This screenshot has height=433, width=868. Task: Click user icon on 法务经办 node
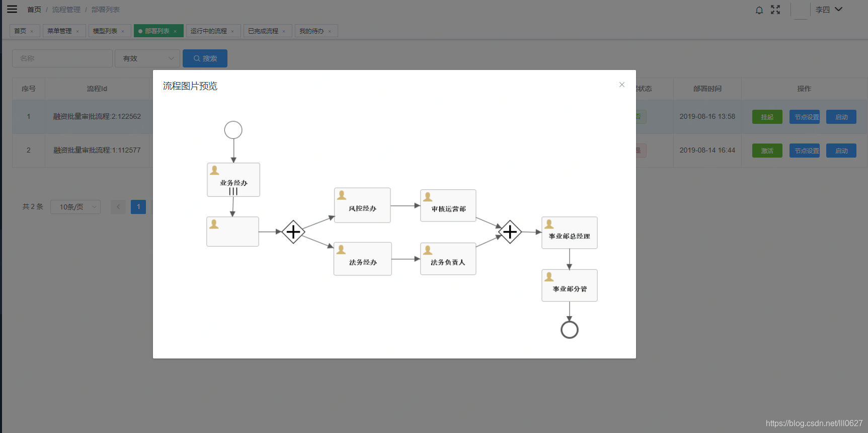click(x=341, y=249)
